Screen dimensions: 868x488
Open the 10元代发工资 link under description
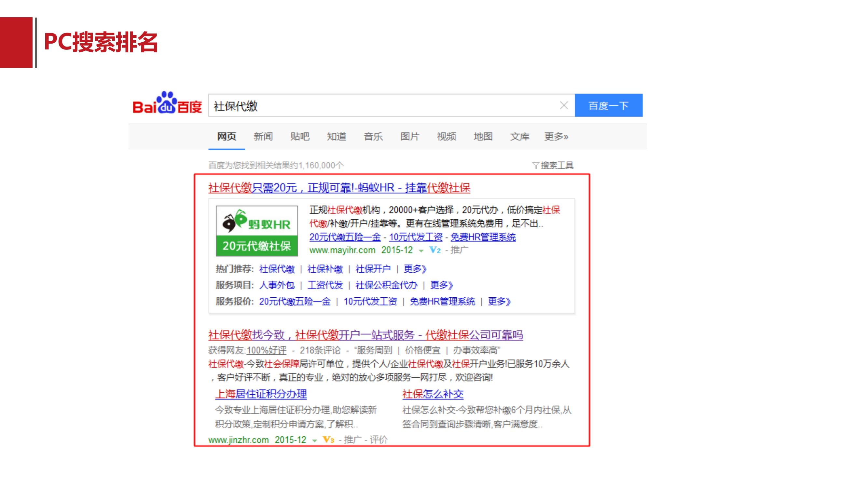tap(416, 237)
